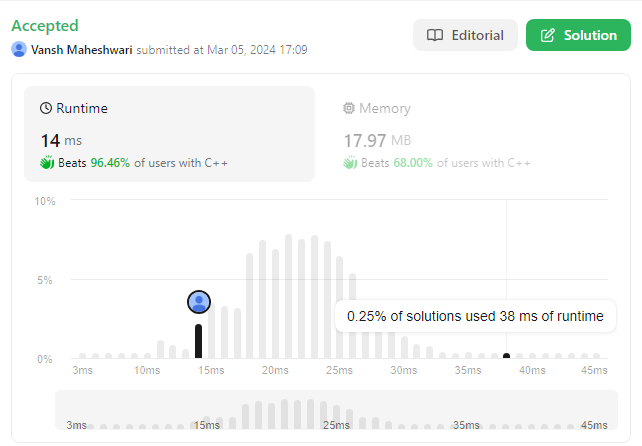This screenshot has height=446, width=642.
Task: Click the user avatar marker on chart
Action: (200, 301)
